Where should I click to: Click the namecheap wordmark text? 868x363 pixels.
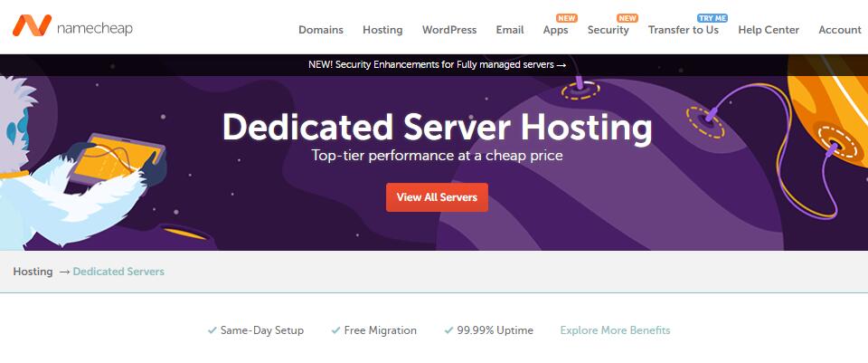(x=95, y=28)
